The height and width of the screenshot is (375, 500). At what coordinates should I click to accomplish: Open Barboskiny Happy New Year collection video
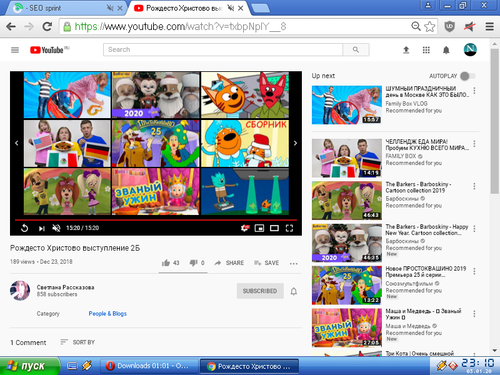coord(347,243)
